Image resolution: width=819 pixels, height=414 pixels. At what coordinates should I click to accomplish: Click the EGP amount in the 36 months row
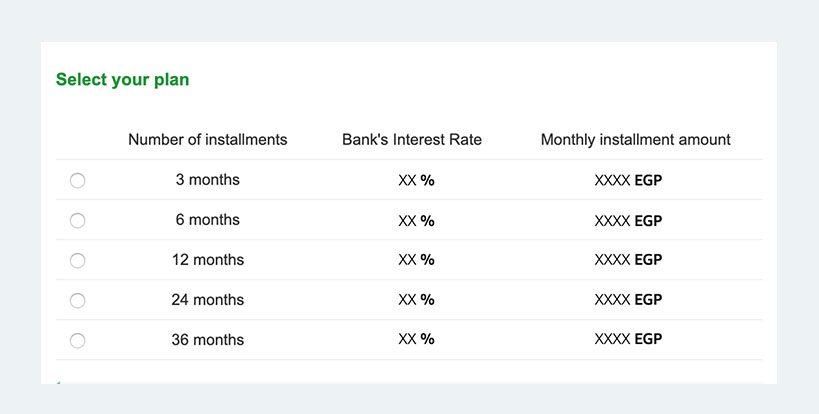[x=628, y=339]
